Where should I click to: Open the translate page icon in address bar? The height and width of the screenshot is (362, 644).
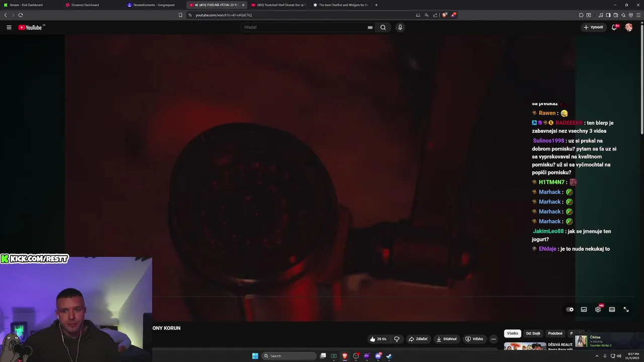coord(427,15)
